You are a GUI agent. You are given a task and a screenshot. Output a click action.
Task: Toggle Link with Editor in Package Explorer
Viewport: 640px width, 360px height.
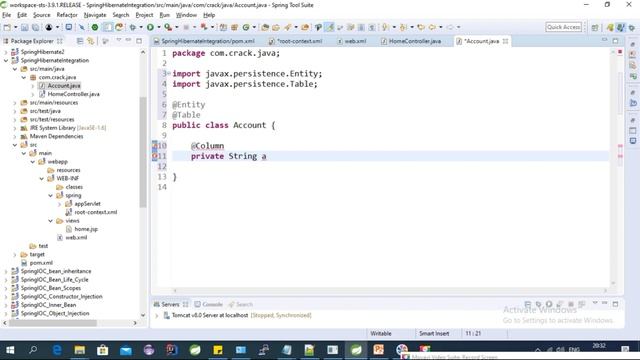pos(91,41)
